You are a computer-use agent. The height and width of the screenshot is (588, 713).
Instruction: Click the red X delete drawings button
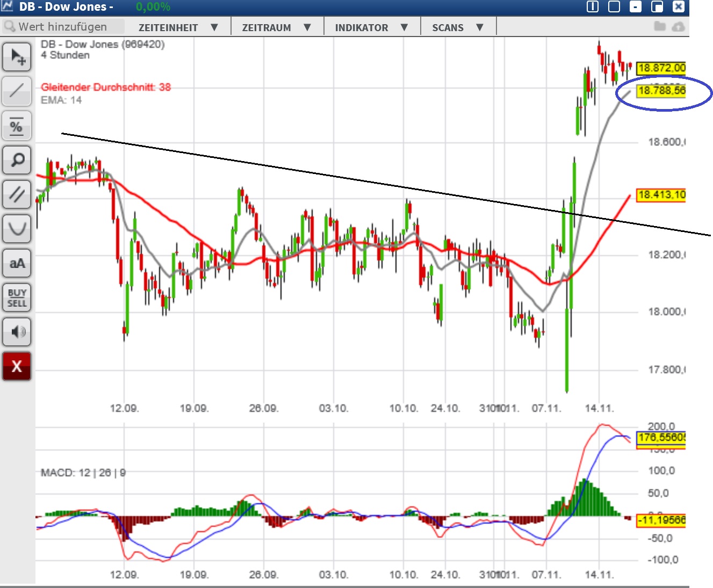16,366
